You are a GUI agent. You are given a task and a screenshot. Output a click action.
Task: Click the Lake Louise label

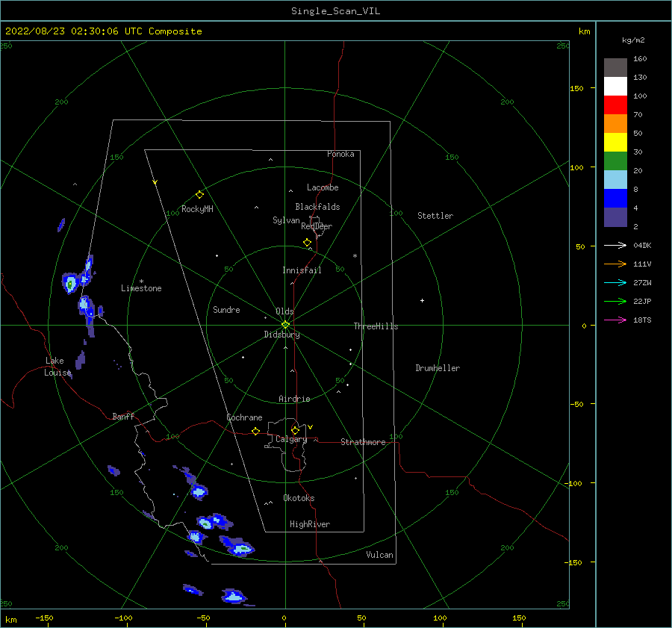coord(57,367)
